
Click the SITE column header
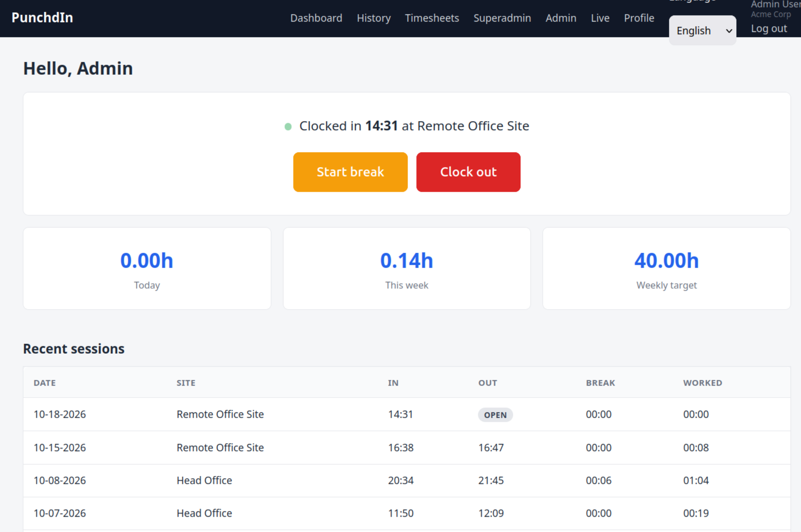pyautogui.click(x=186, y=383)
